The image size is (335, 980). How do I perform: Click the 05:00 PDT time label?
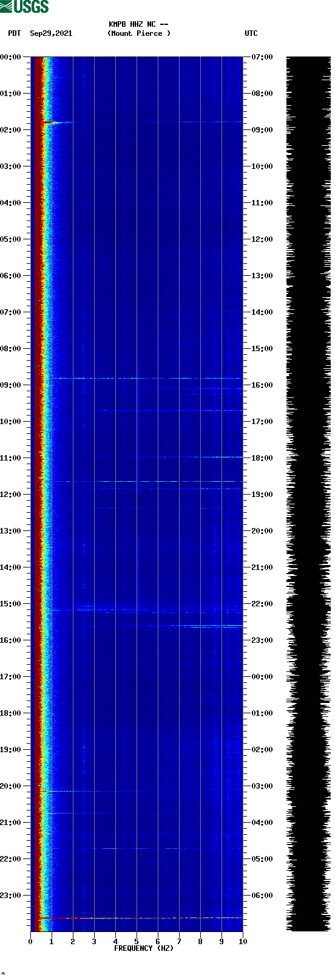10,239
